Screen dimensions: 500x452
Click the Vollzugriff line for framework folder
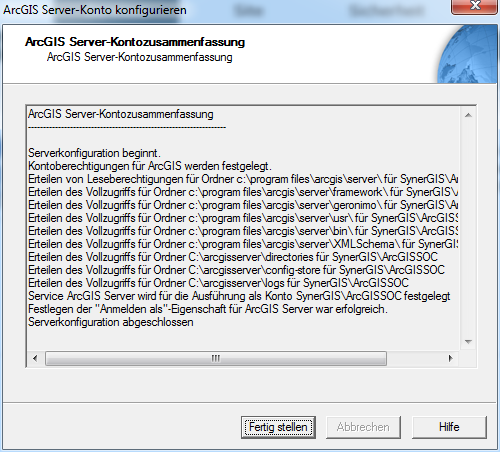pyautogui.click(x=243, y=192)
